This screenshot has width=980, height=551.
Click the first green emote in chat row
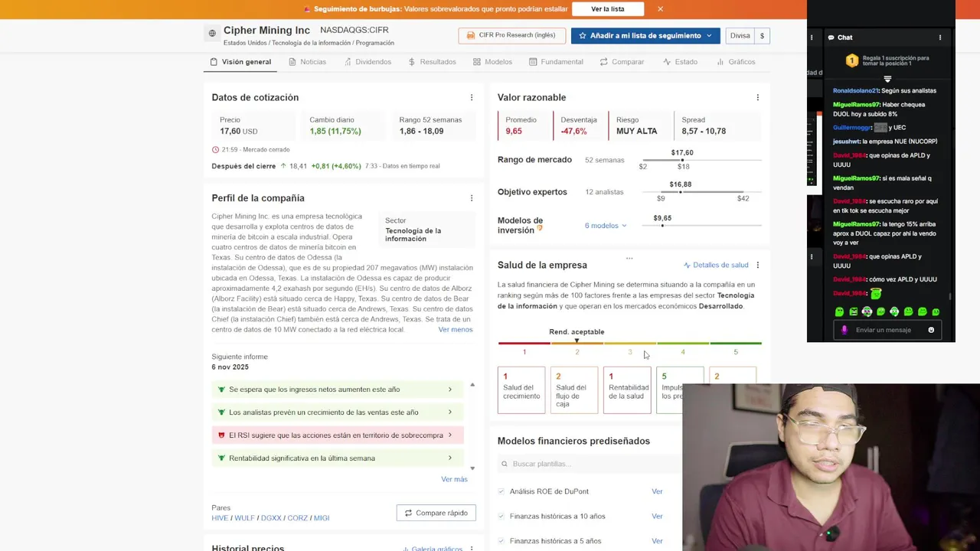[839, 311]
